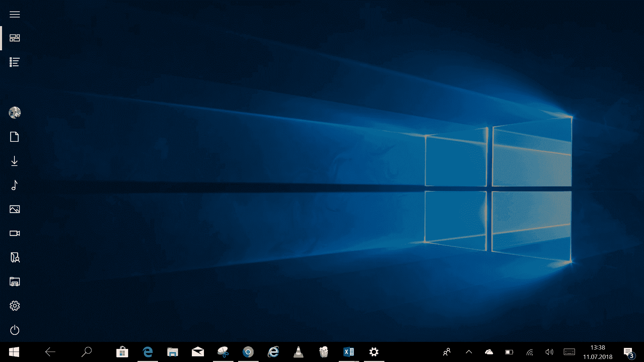Open the Microsoft Store from the taskbar
This screenshot has width=644, height=362.
(122, 352)
